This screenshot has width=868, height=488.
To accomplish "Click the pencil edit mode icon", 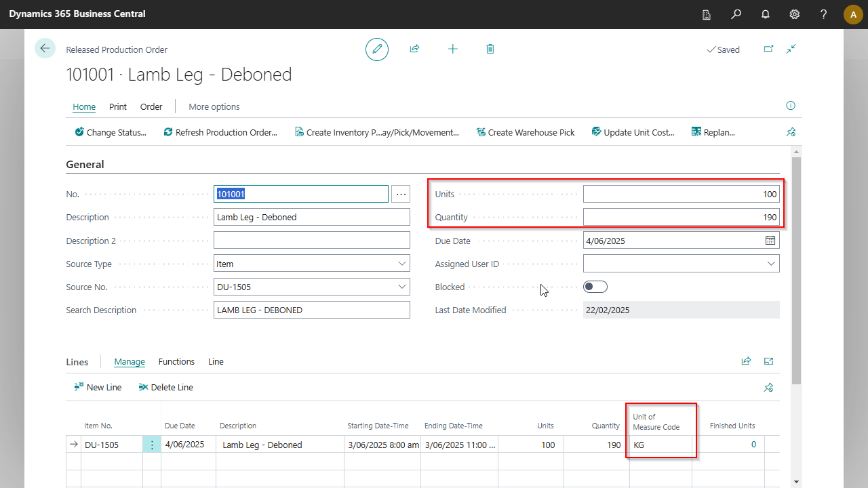I will pyautogui.click(x=377, y=49).
